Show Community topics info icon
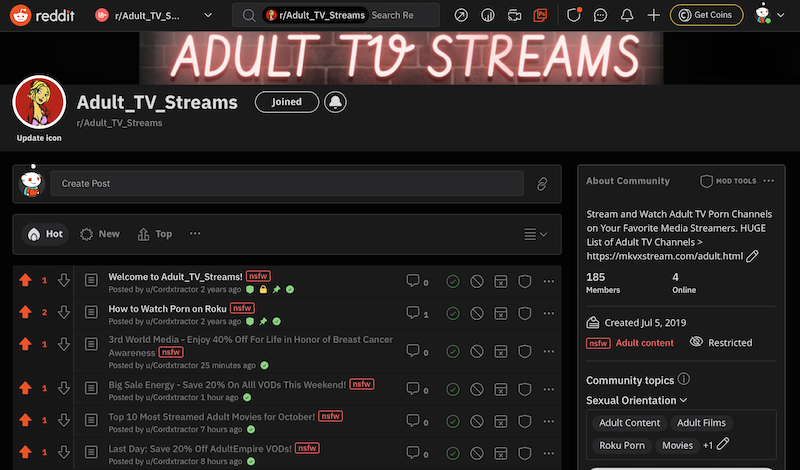 pos(684,379)
